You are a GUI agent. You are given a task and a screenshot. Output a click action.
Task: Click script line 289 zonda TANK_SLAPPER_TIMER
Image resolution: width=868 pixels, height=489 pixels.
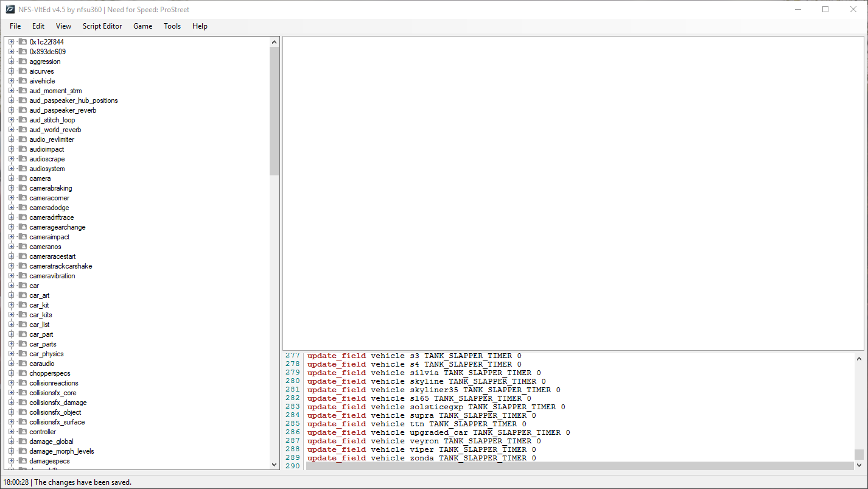pyautogui.click(x=422, y=458)
